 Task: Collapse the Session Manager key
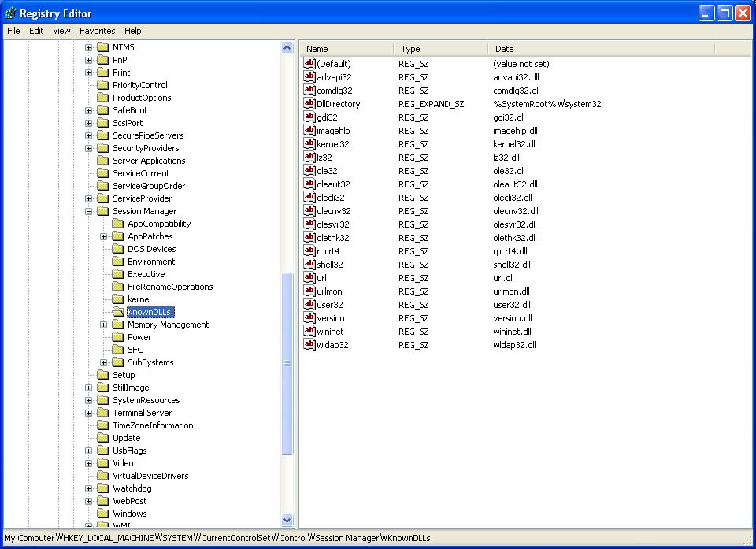[88, 211]
